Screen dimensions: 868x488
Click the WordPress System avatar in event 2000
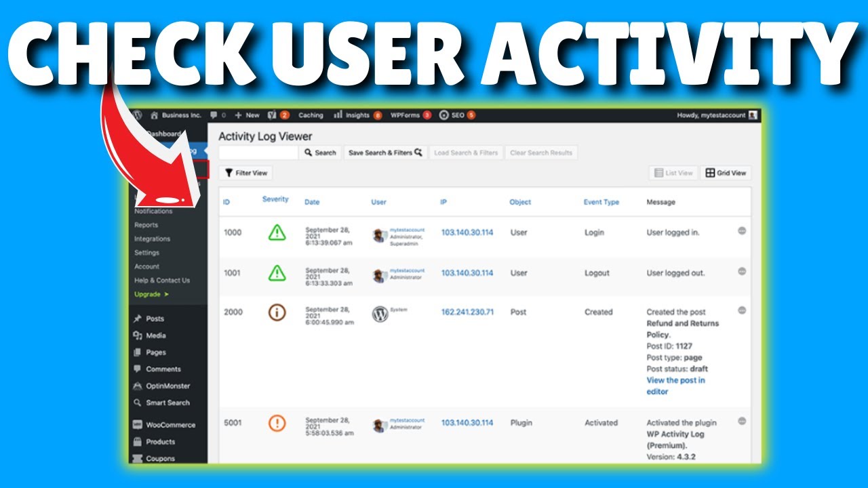[380, 314]
